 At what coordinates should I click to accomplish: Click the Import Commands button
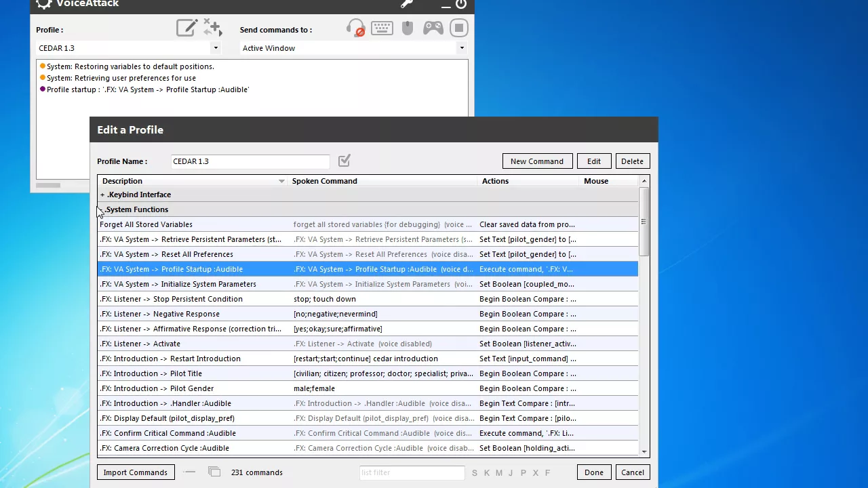pyautogui.click(x=136, y=472)
